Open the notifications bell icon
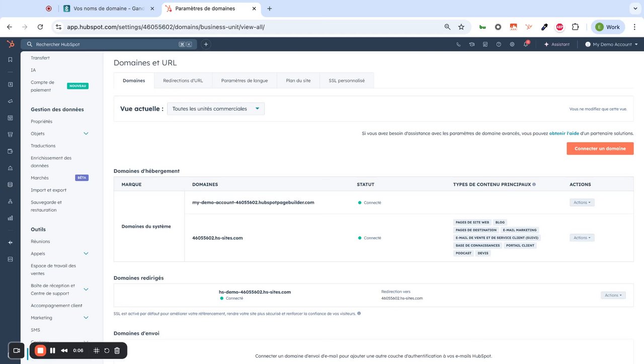644x364 pixels. (x=526, y=44)
